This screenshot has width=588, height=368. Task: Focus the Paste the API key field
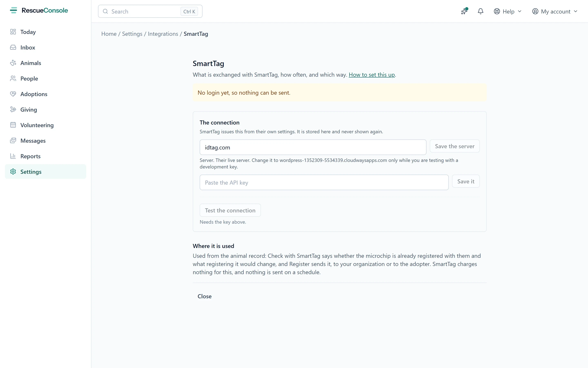point(324,183)
